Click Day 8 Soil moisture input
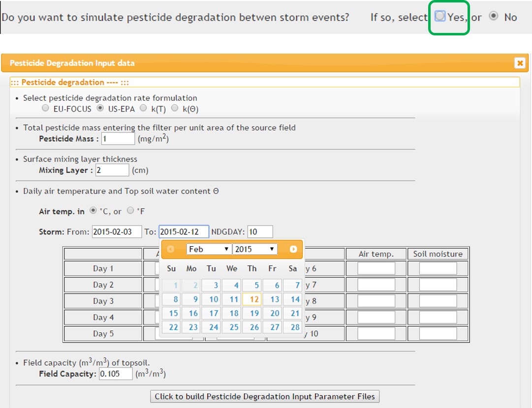Viewport: 532px width, 408px height. pos(438,301)
